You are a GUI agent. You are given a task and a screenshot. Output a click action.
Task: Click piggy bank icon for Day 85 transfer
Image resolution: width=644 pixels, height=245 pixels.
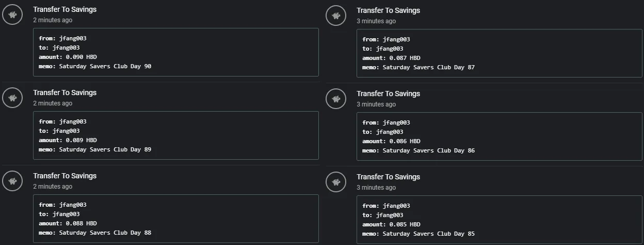(x=336, y=182)
